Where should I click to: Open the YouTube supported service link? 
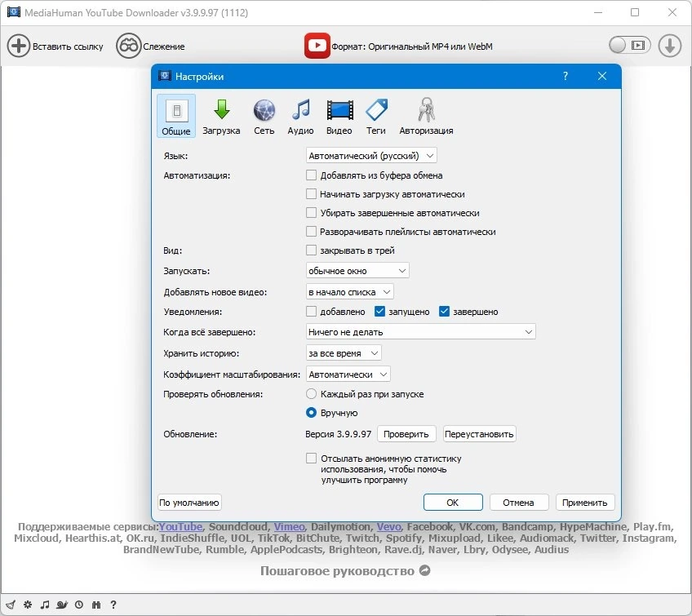[180, 526]
